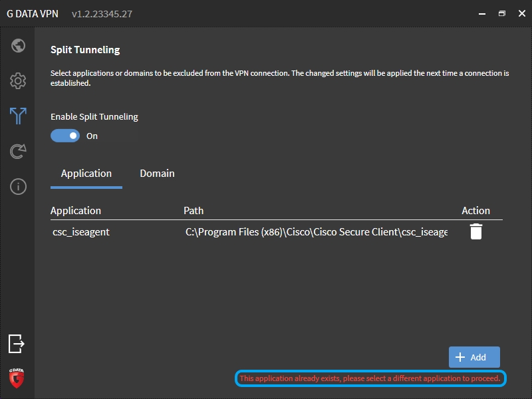Image resolution: width=532 pixels, height=399 pixels.
Task: Click the Cisco Secure Client path text
Action: coord(317,232)
